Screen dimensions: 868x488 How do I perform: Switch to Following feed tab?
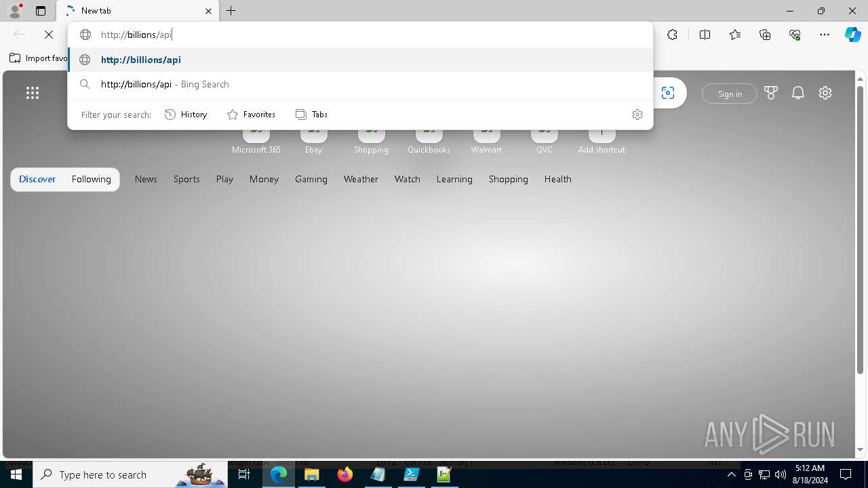point(91,179)
